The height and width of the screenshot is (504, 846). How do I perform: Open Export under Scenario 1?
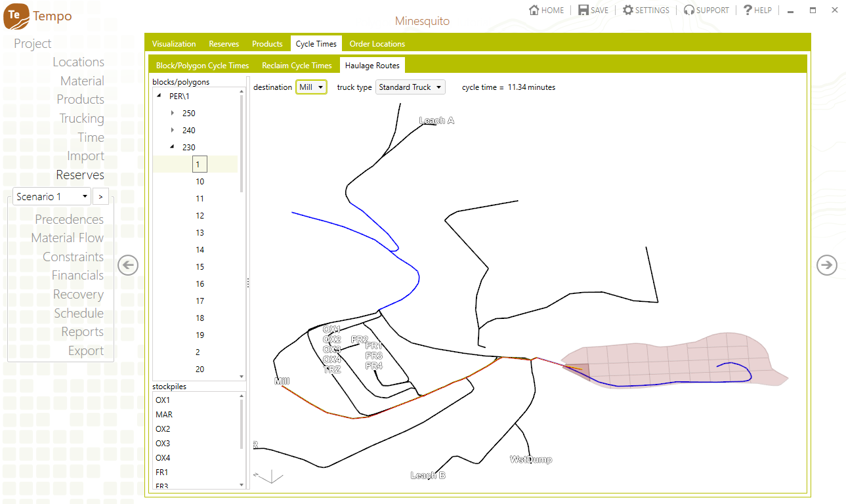pyautogui.click(x=86, y=350)
